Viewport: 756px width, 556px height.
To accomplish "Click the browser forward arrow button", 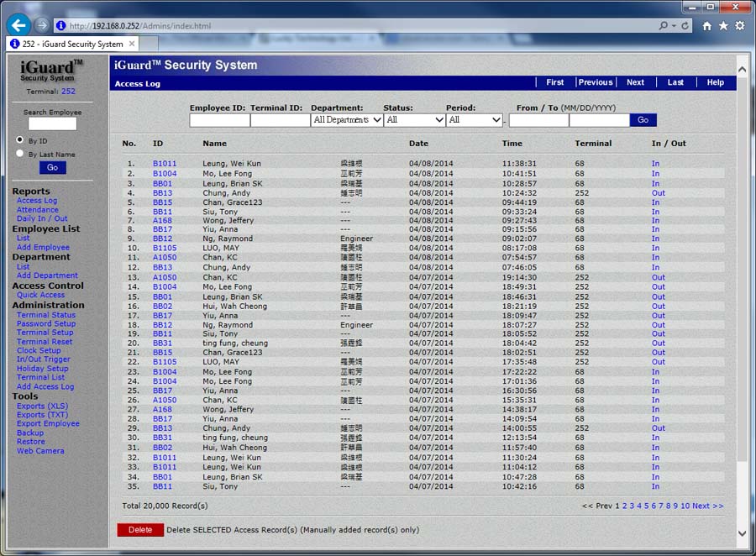I will [43, 25].
